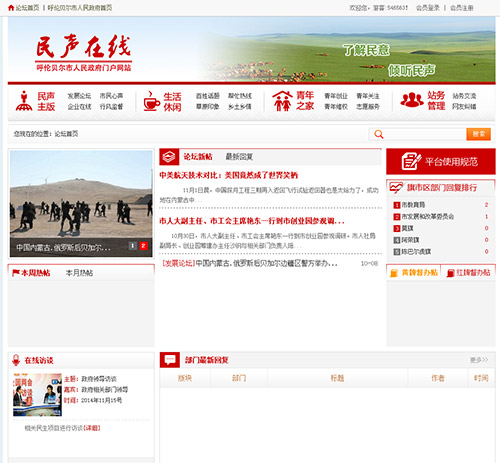Open the 站务交流 link
The height and width of the screenshot is (463, 500).
click(x=464, y=96)
